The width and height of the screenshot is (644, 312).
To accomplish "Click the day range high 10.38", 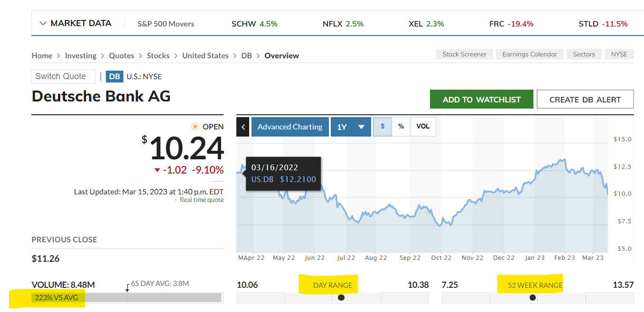I will tap(418, 284).
